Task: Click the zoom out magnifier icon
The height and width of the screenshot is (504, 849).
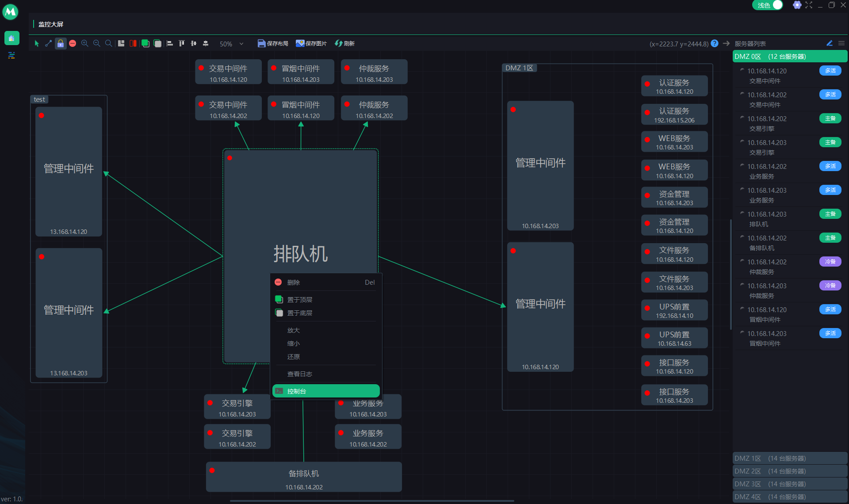Action: pyautogui.click(x=96, y=43)
